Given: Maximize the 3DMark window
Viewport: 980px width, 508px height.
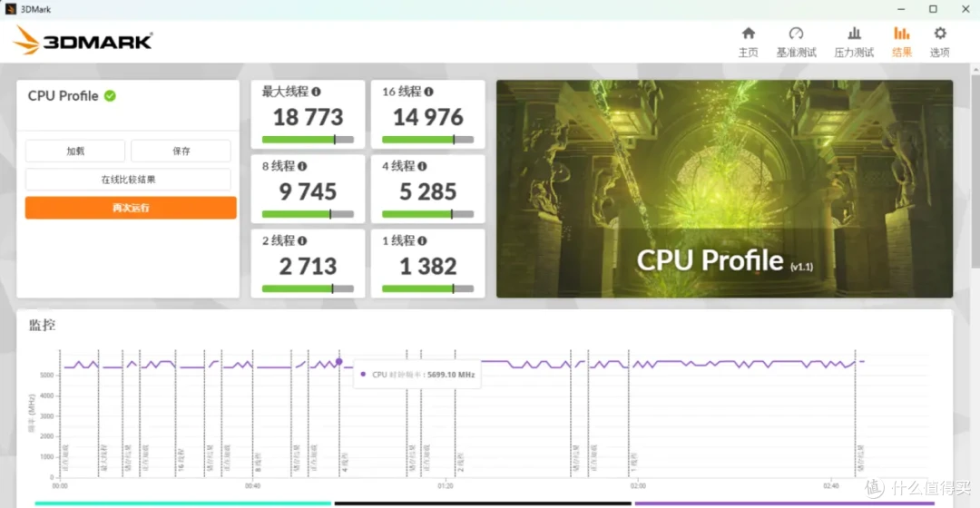Looking at the screenshot, I should click(x=933, y=9).
